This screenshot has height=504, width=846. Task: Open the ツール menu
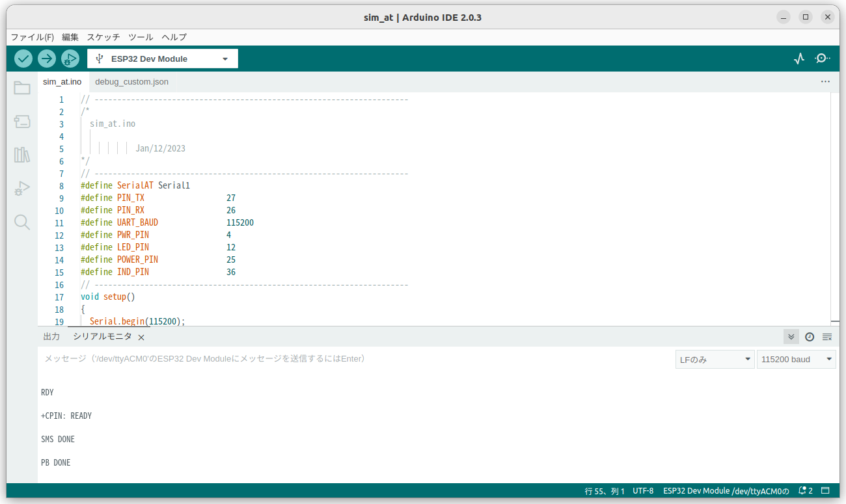pyautogui.click(x=141, y=37)
